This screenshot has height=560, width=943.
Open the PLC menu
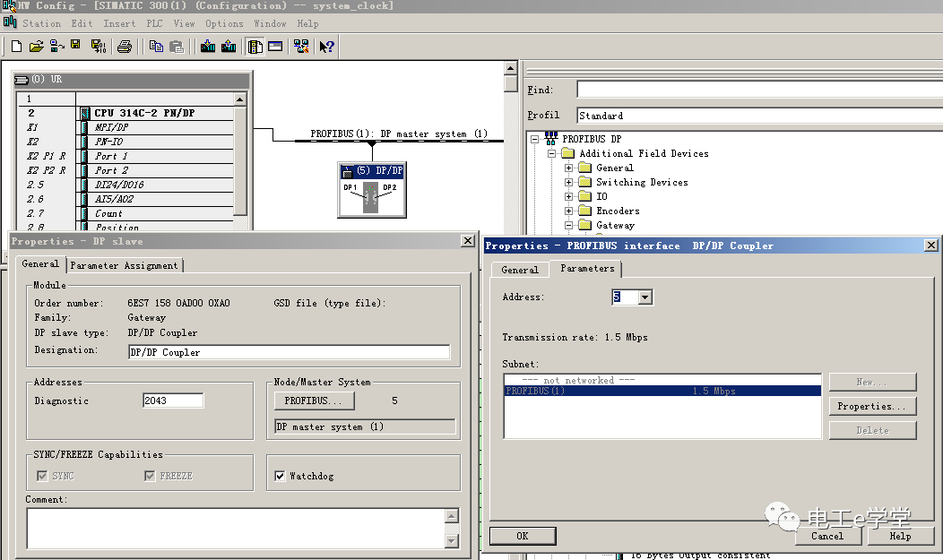(154, 23)
